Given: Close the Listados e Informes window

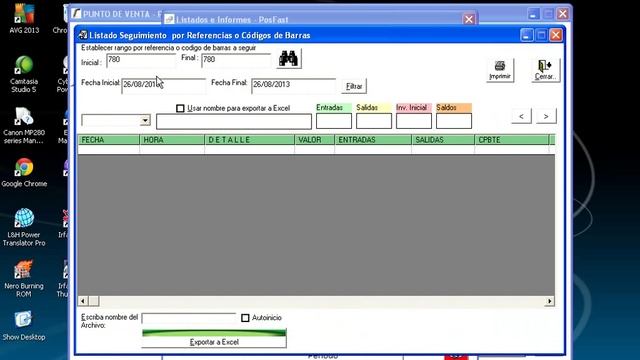Looking at the screenshot, I should point(469,19).
